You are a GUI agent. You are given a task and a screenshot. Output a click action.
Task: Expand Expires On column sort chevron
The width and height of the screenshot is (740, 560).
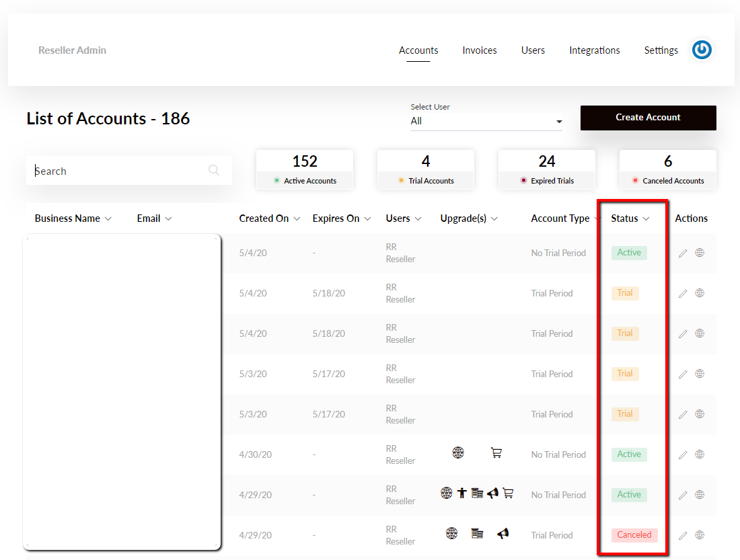click(x=367, y=219)
